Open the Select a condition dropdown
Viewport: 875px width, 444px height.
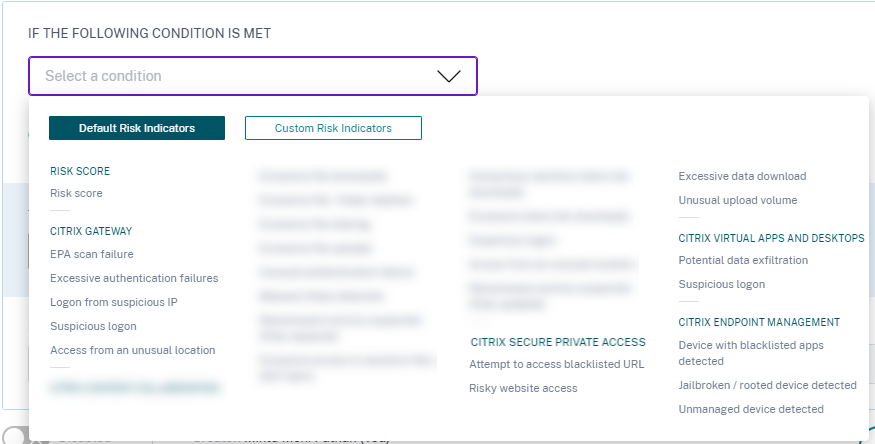240,76
